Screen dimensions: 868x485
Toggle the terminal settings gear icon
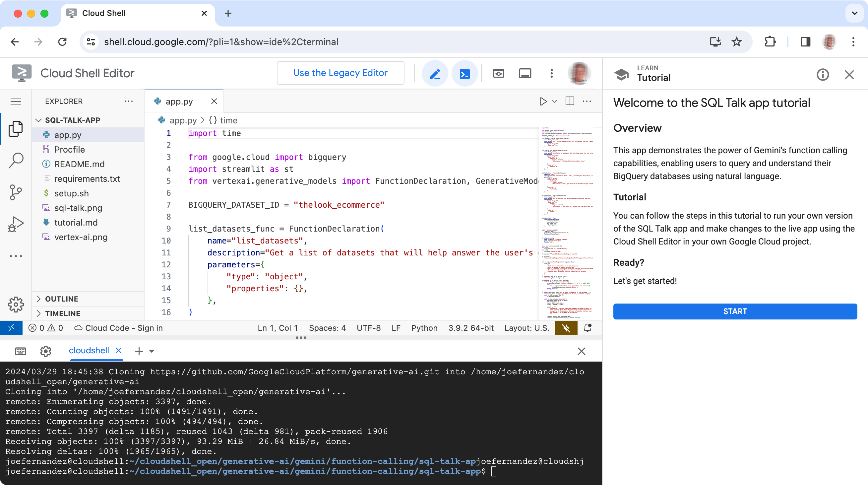(45, 351)
